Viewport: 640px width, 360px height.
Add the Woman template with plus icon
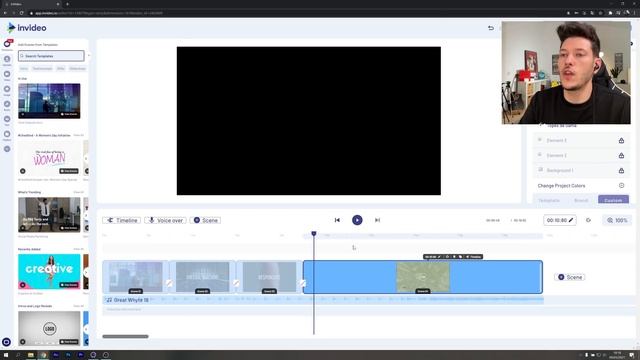[23, 171]
